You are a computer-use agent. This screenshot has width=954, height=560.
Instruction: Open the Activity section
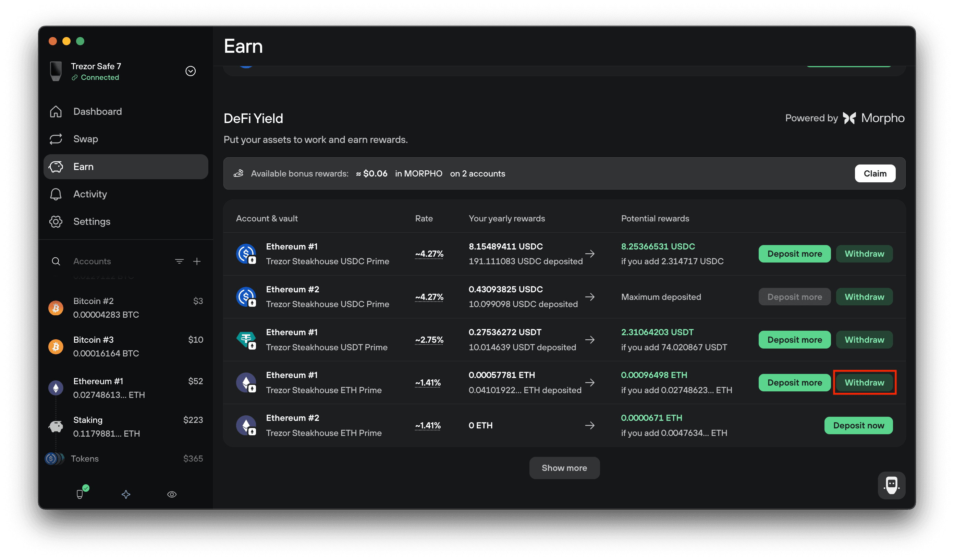click(126, 194)
